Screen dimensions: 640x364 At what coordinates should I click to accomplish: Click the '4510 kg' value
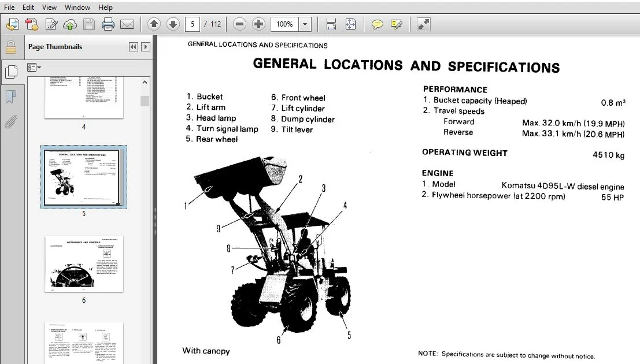click(x=608, y=155)
